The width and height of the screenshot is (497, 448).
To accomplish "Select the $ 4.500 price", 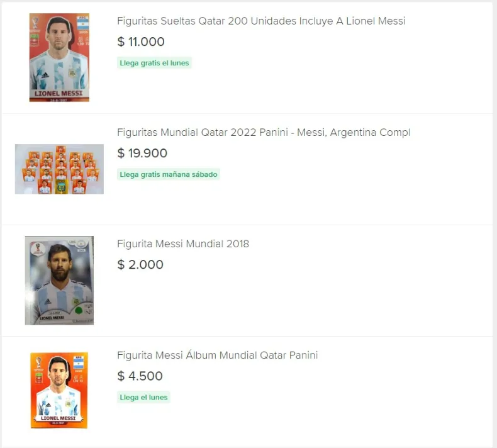I will coord(140,376).
